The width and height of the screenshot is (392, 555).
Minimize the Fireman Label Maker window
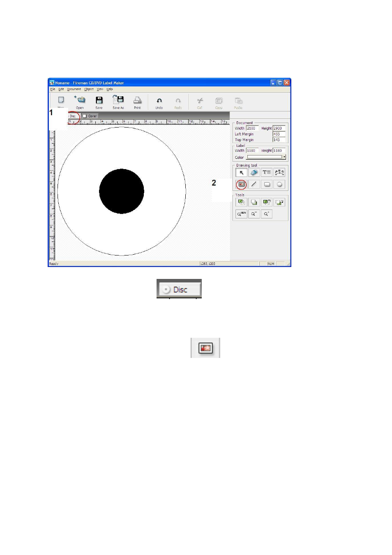(273, 83)
